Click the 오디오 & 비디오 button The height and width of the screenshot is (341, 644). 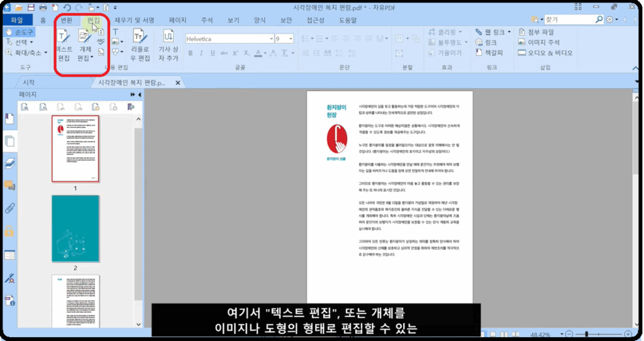(x=545, y=53)
